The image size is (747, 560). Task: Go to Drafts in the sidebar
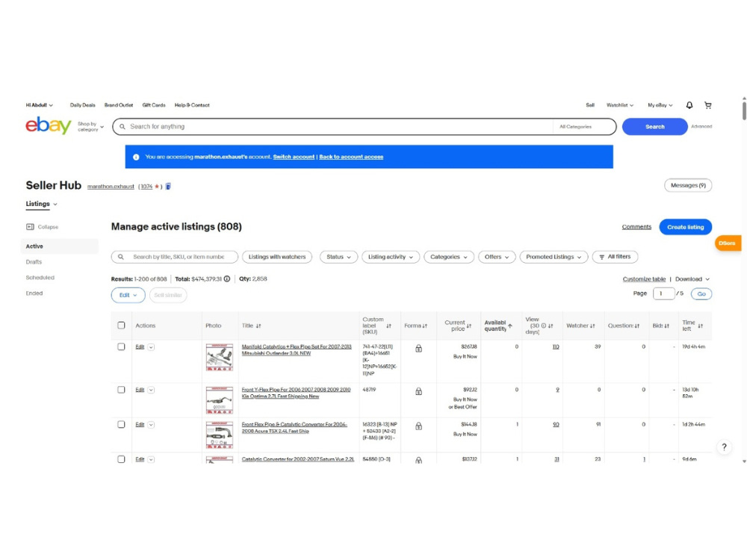pos(34,262)
